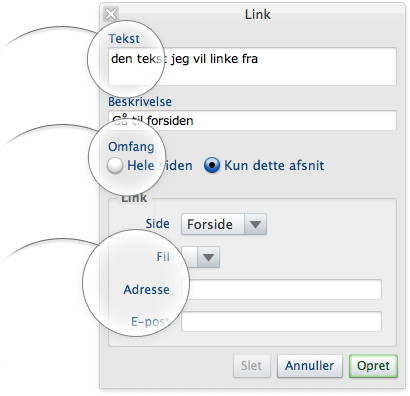Click the disabled Slet button
Image resolution: width=410 pixels, height=396 pixels.
click(252, 366)
